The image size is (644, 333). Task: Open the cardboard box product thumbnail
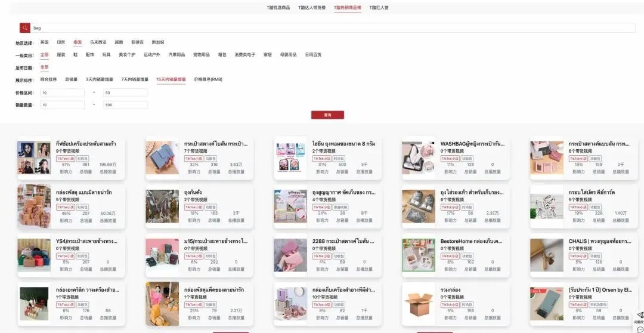418,304
